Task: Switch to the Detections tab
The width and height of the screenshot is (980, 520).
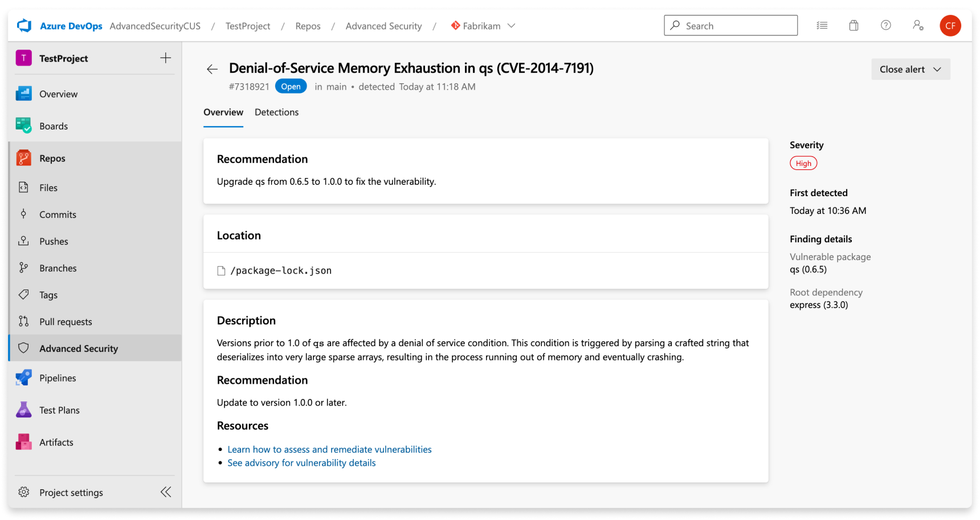Action: coord(276,112)
